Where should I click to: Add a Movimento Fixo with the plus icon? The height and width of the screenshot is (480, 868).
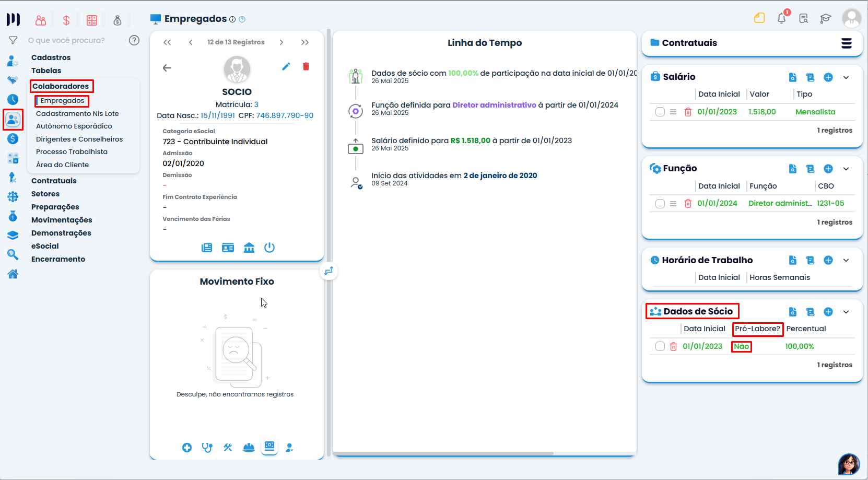coord(187,448)
